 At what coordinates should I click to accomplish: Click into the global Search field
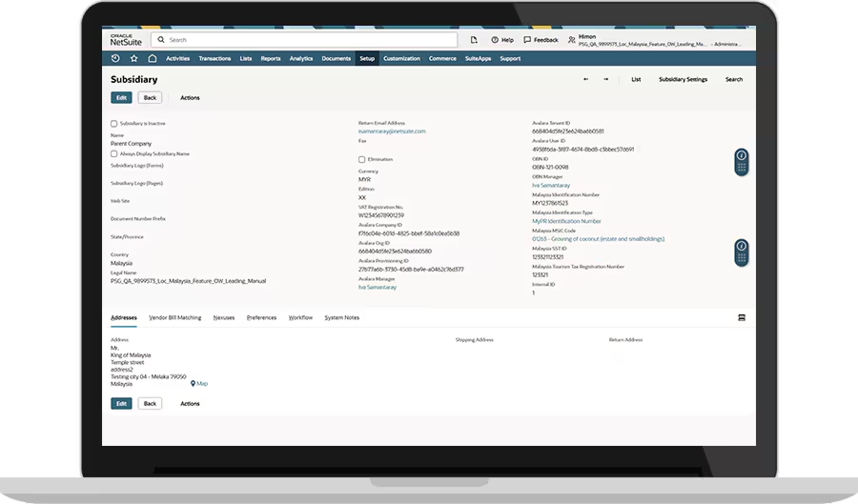(304, 40)
